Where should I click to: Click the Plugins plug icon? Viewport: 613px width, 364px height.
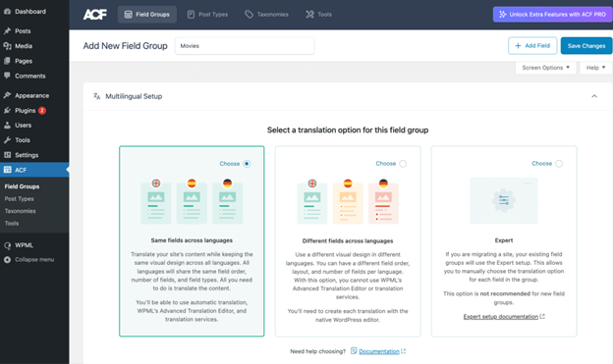7,110
